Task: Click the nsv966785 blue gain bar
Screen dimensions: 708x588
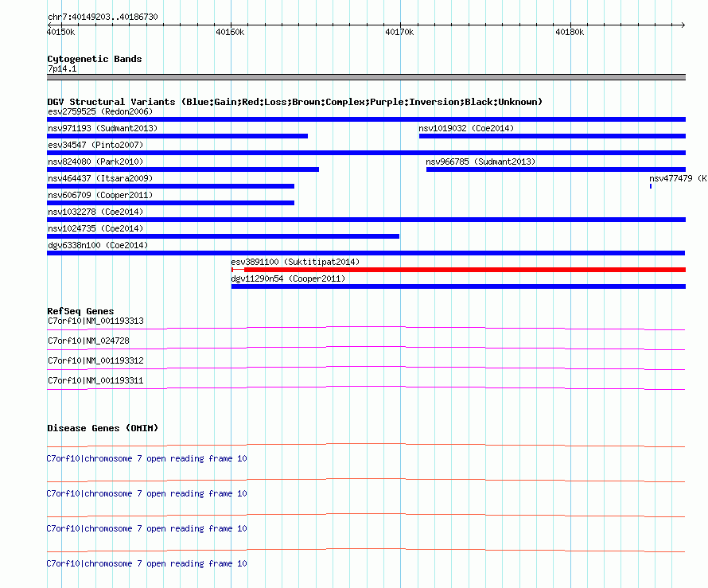Action: 556,169
